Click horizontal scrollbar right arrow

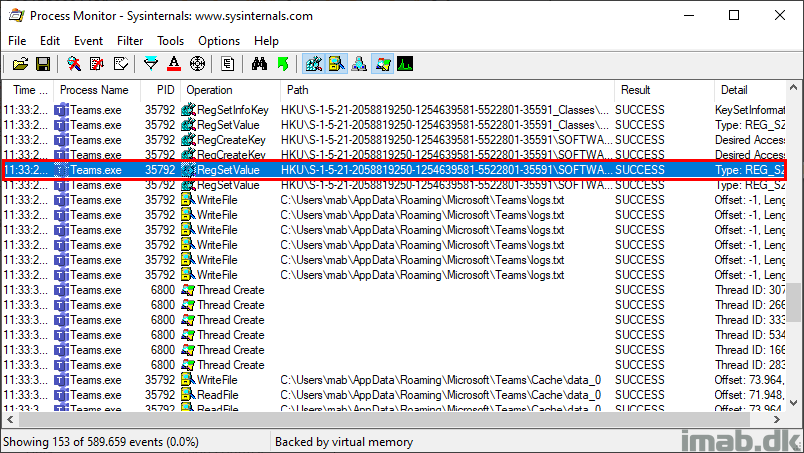click(777, 420)
